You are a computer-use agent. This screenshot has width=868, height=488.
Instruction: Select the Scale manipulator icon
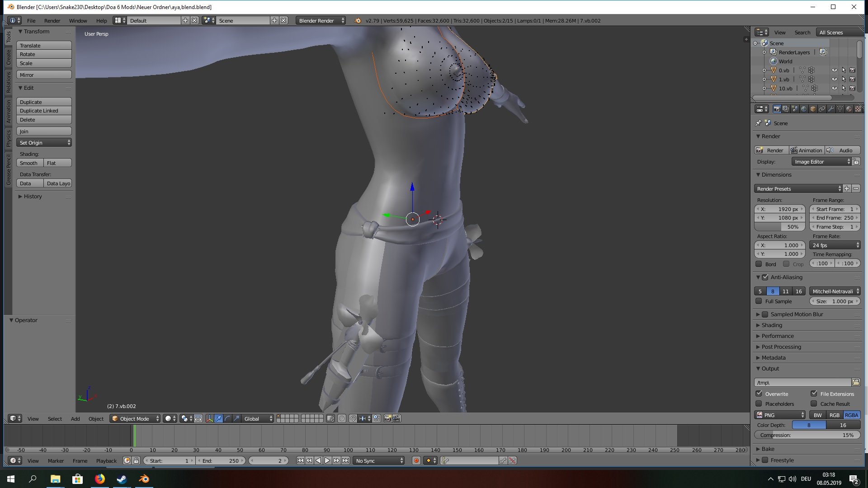pos(236,418)
